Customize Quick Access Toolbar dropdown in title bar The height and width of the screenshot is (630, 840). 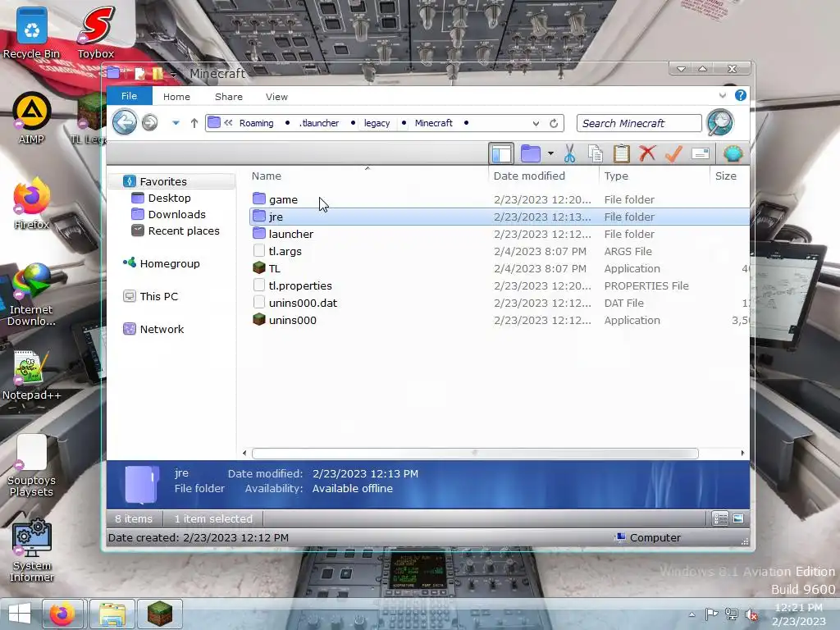[174, 74]
